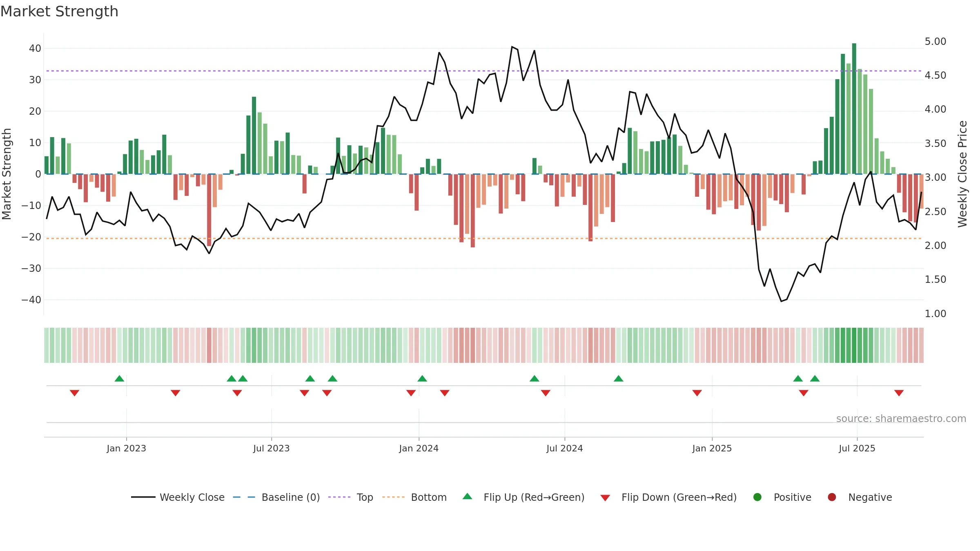Click the orange dotted Bottom sample in legend
This screenshot has width=980, height=551.
pyautogui.click(x=393, y=497)
